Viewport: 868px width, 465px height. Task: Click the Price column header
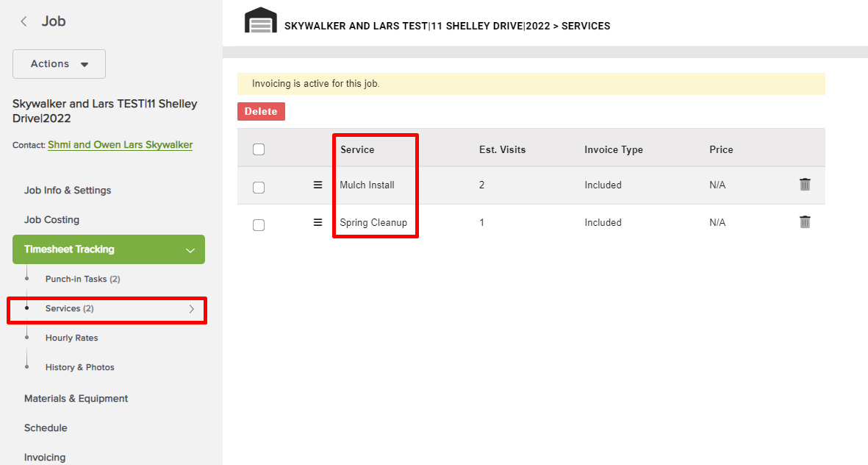(x=721, y=149)
